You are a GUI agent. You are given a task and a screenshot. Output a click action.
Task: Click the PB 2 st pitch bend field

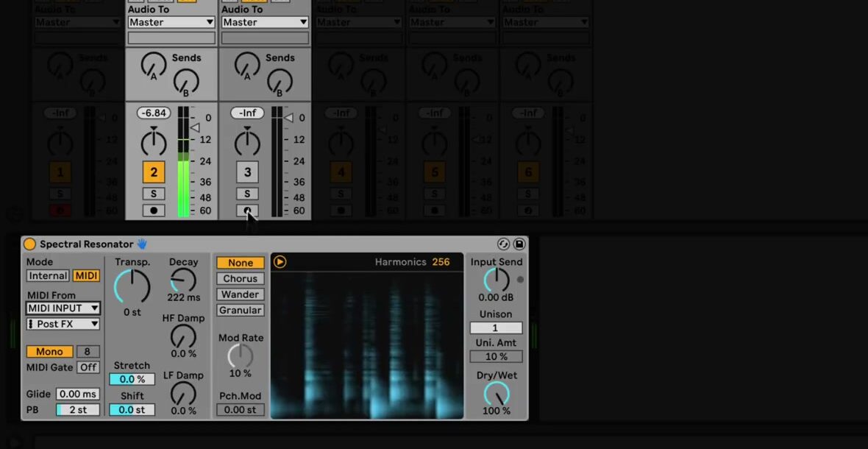pyautogui.click(x=77, y=410)
